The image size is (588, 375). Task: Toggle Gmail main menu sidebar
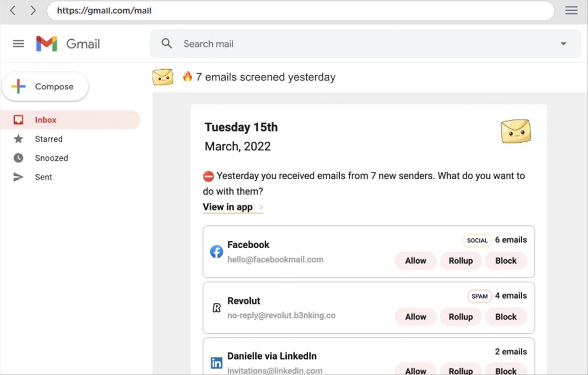[x=18, y=44]
